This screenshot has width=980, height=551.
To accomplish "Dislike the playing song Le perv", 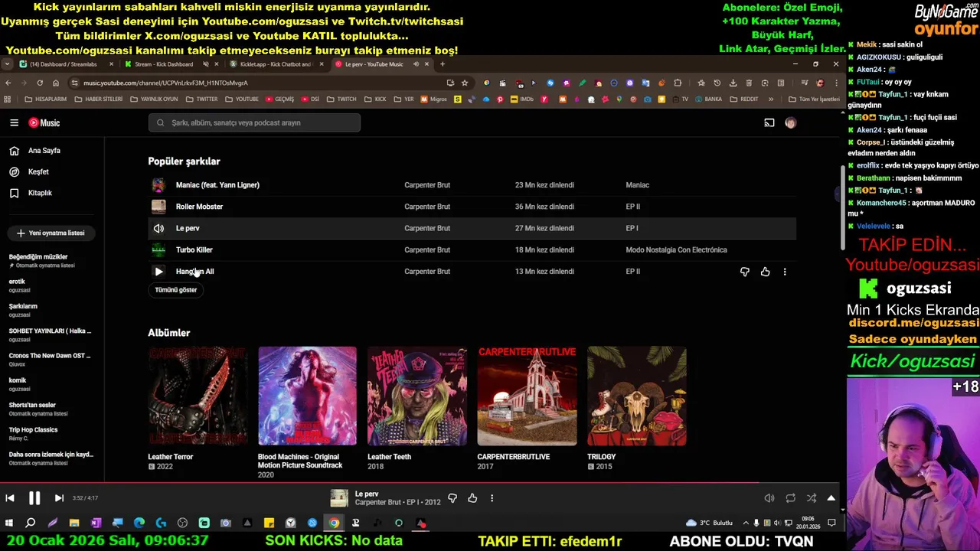I will coord(452,498).
